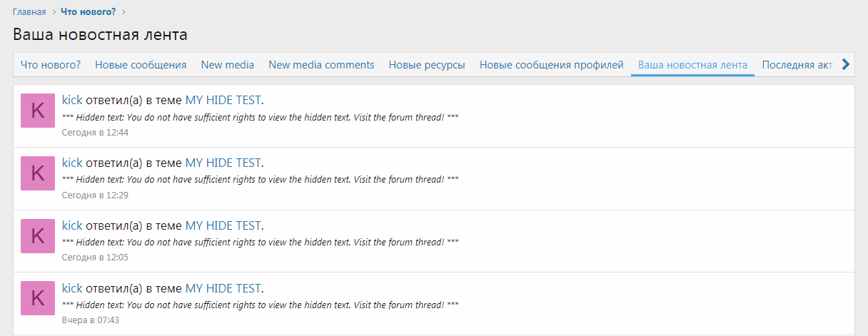The height and width of the screenshot is (336, 868).
Task: Click kick's username in the 12:05 entry
Action: point(72,225)
